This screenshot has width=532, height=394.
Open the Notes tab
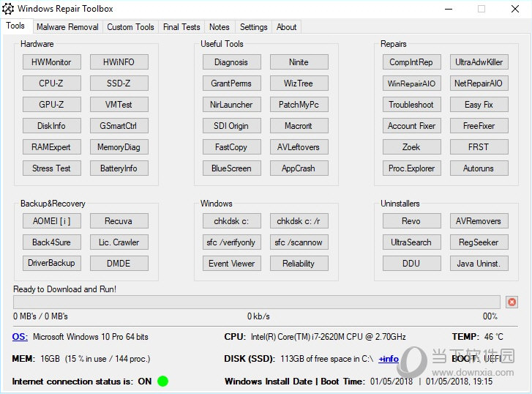(x=220, y=27)
